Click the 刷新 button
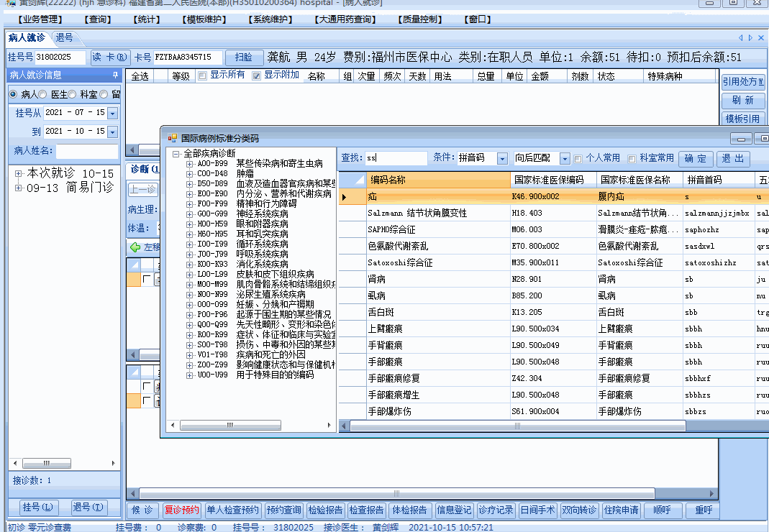 [743, 101]
